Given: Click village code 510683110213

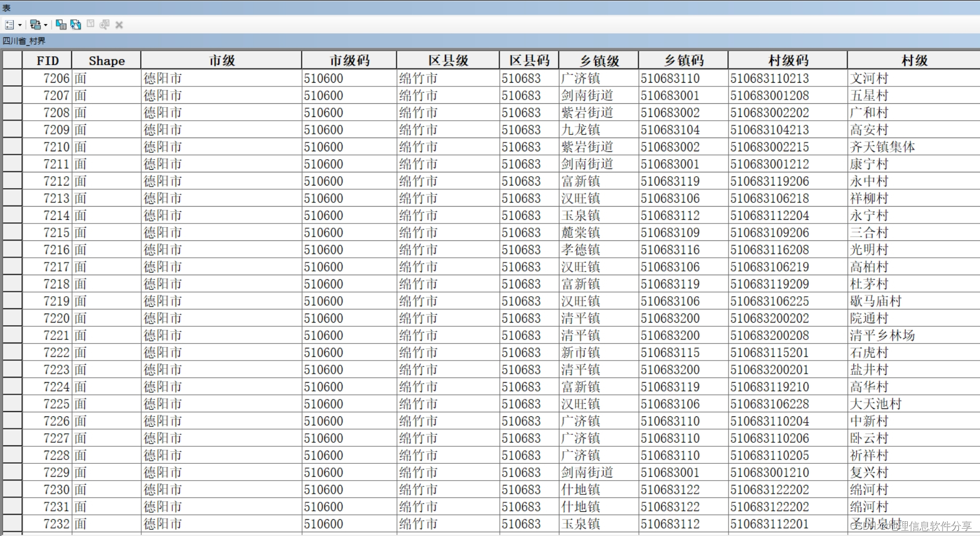Looking at the screenshot, I should coord(770,78).
